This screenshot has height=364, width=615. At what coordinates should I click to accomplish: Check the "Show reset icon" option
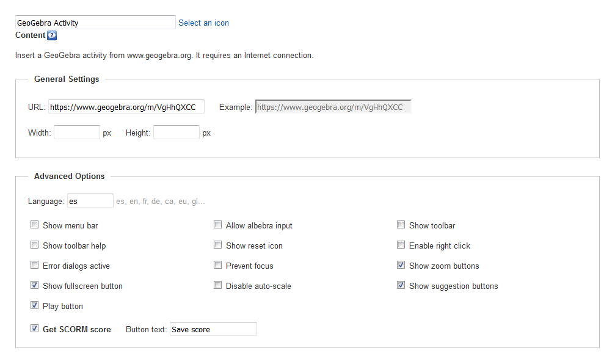[x=217, y=244]
